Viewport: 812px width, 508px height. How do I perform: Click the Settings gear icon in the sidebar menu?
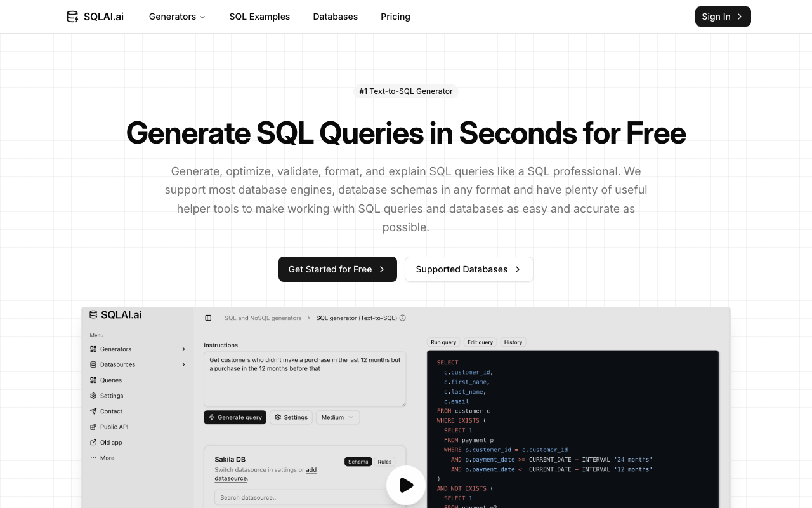93,396
